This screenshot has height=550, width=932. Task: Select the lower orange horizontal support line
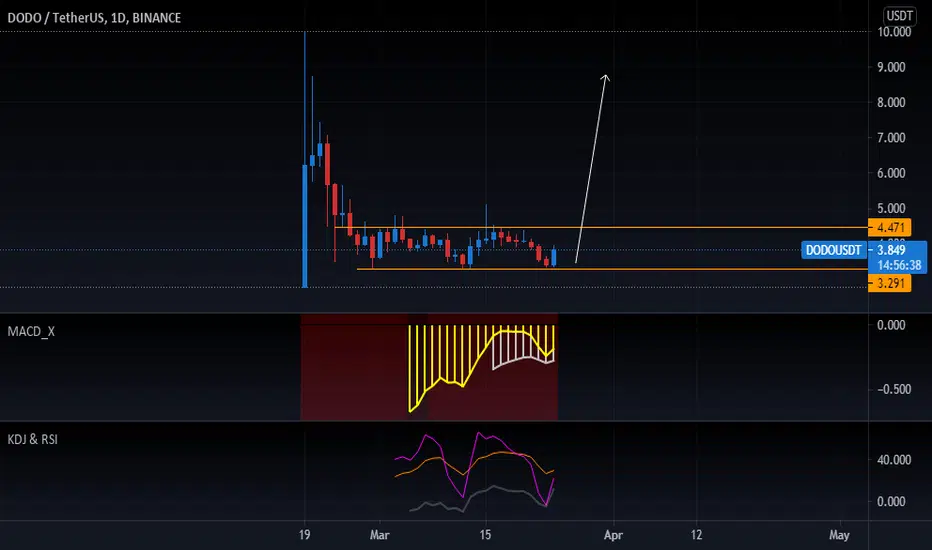(x=612, y=269)
